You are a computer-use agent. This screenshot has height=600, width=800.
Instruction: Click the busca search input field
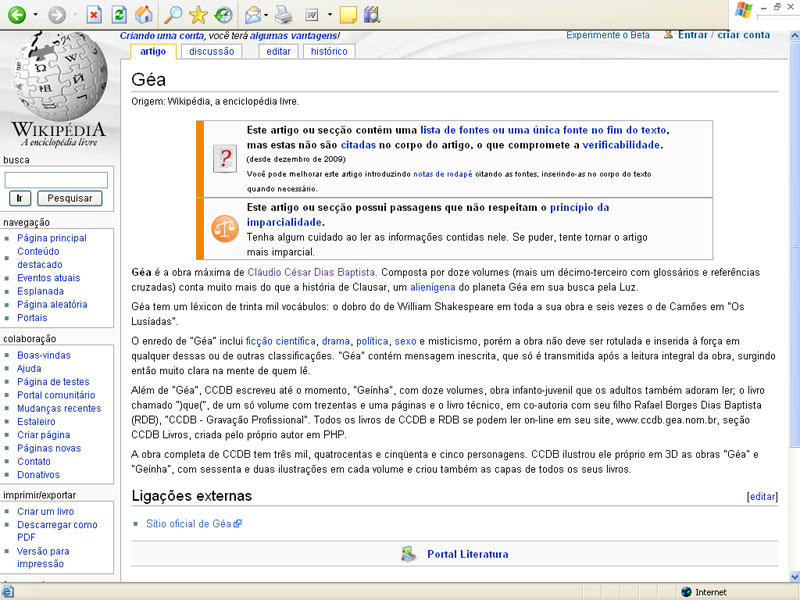pyautogui.click(x=56, y=180)
